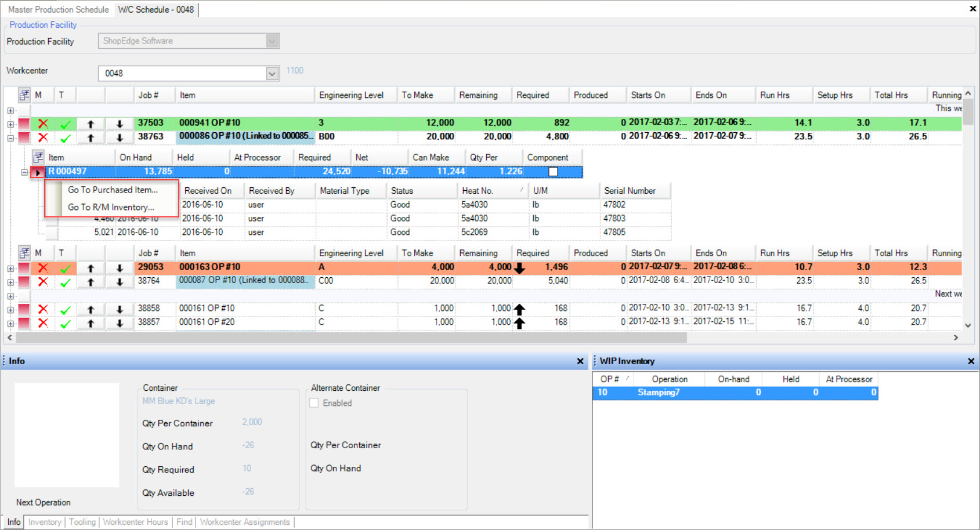Toggle Component checkbox for R000497
The height and width of the screenshot is (530, 980).
pyautogui.click(x=553, y=172)
